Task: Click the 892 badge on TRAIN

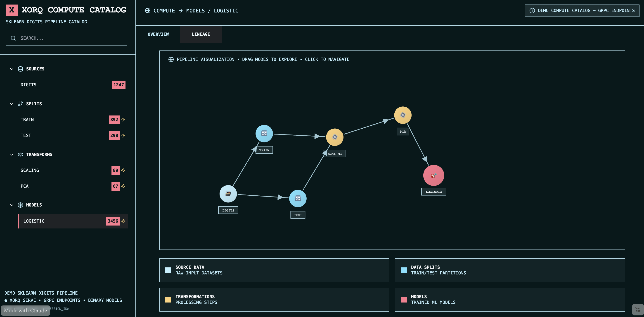Action: (x=114, y=120)
